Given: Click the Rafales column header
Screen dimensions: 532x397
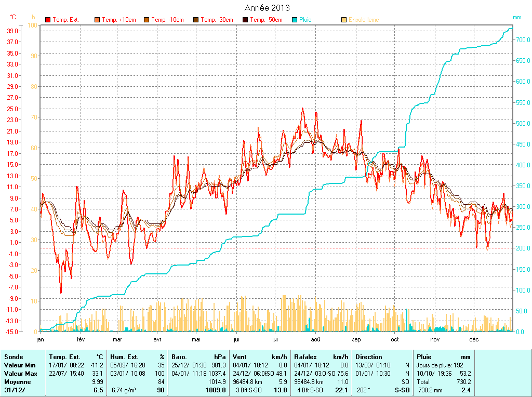Looking at the screenshot, I should click(305, 357).
